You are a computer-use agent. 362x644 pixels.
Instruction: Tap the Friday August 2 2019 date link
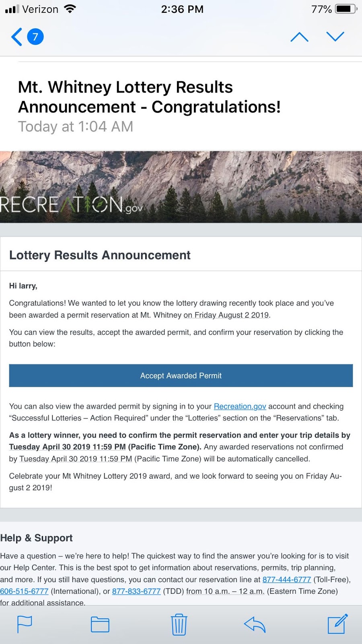(226, 315)
